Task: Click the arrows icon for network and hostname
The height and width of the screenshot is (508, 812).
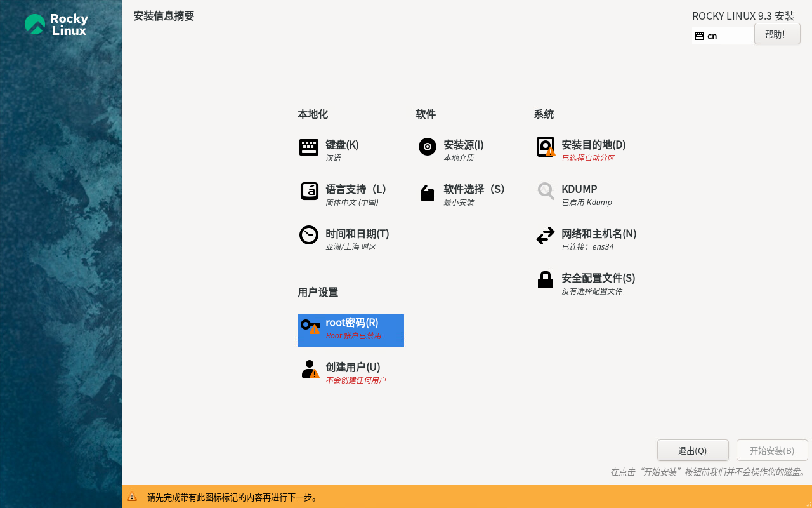Action: 546,236
